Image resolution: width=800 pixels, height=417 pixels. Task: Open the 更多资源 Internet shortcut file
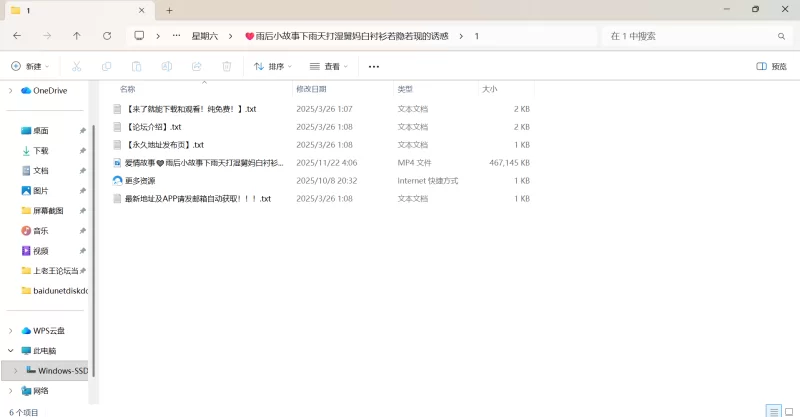pos(140,181)
